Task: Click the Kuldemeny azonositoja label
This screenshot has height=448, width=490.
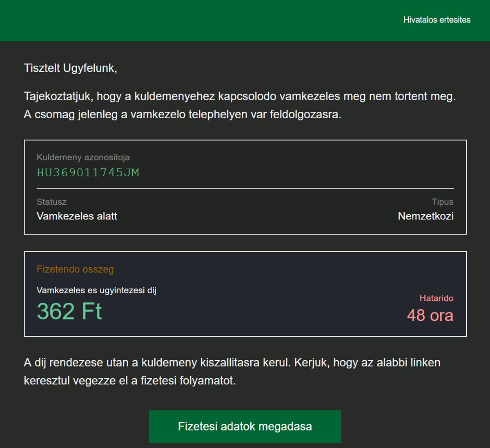Action: point(83,157)
